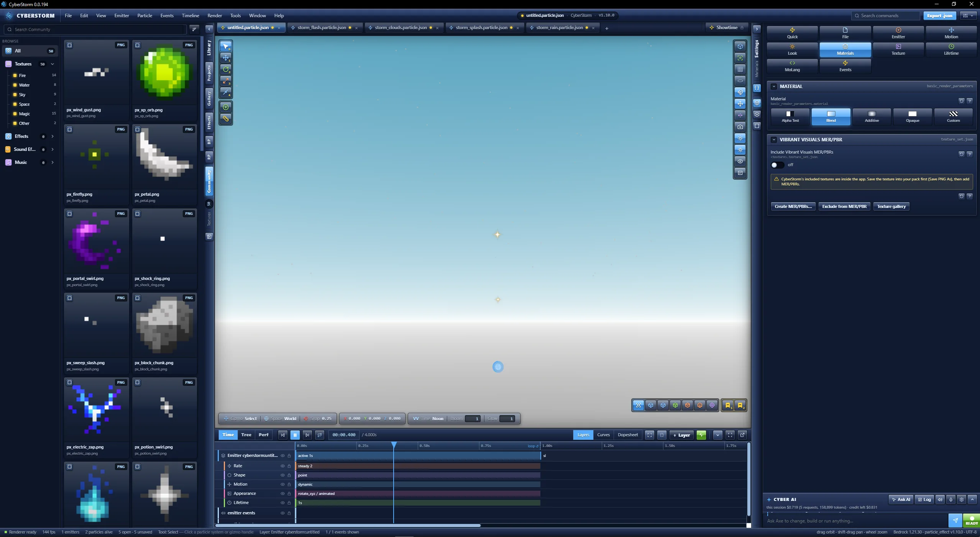
Task: Hide the Lifetime layer via eye
Action: [x=282, y=503]
